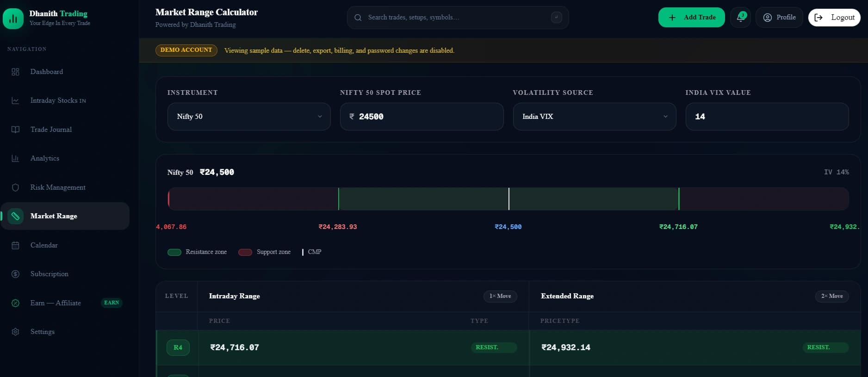Click green lower bound marker on range bar
868x377 pixels.
coord(339,199)
